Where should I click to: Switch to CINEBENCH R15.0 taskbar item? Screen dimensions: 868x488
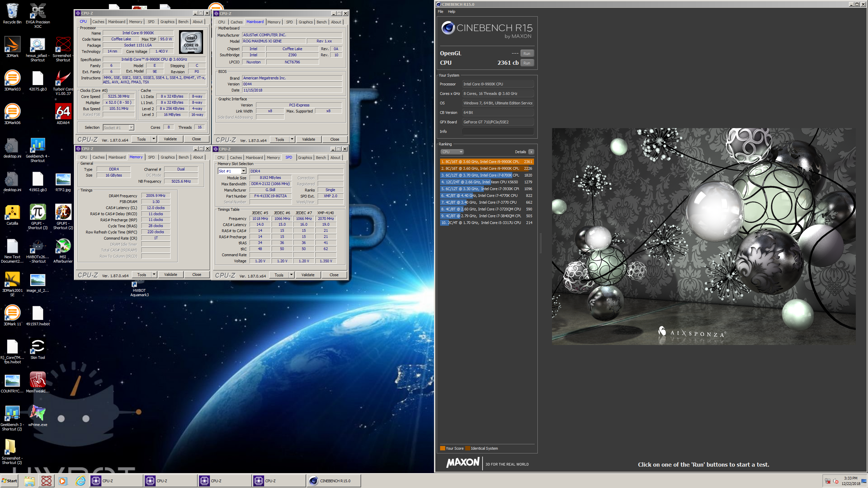(334, 481)
